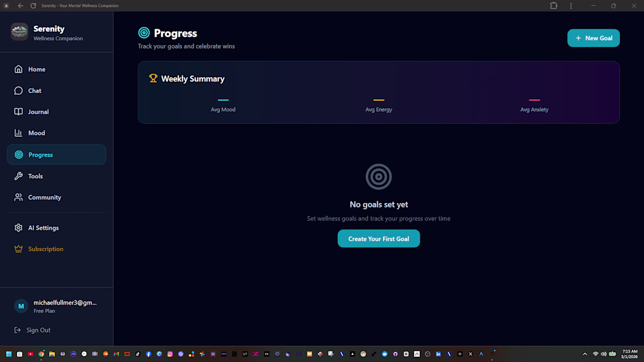Open TikTok from the taskbar

138,354
